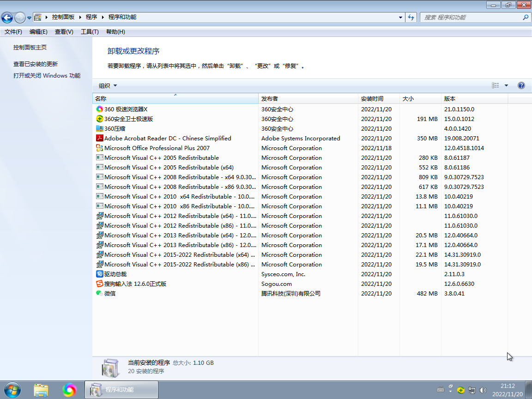Go back with the Back arrow button
532x399 pixels.
click(x=7, y=17)
